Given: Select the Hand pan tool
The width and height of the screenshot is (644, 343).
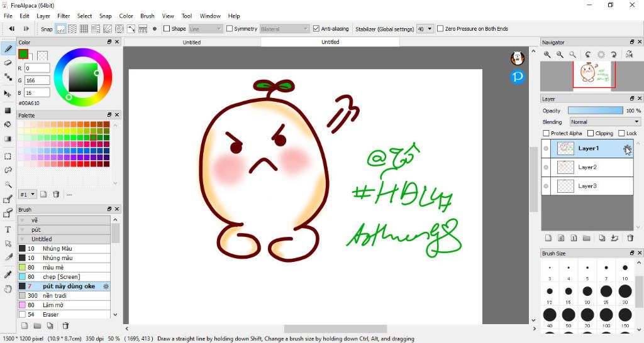Looking at the screenshot, I should (x=8, y=289).
